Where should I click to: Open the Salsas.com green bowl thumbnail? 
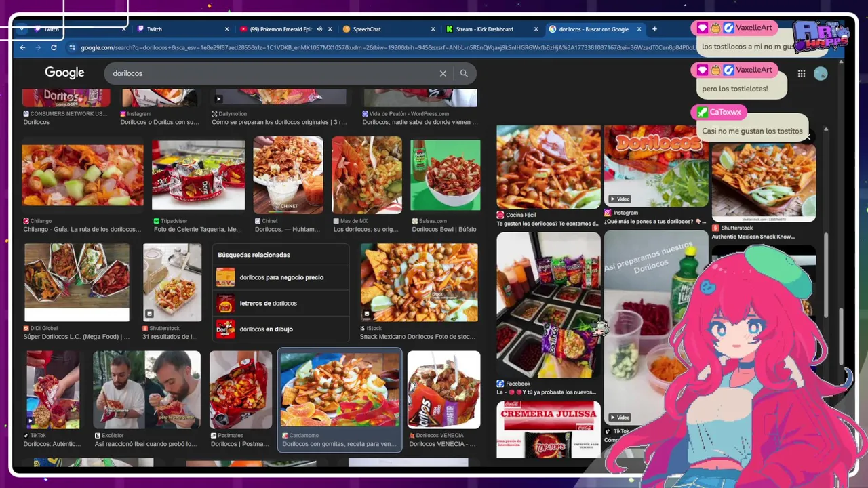click(446, 175)
